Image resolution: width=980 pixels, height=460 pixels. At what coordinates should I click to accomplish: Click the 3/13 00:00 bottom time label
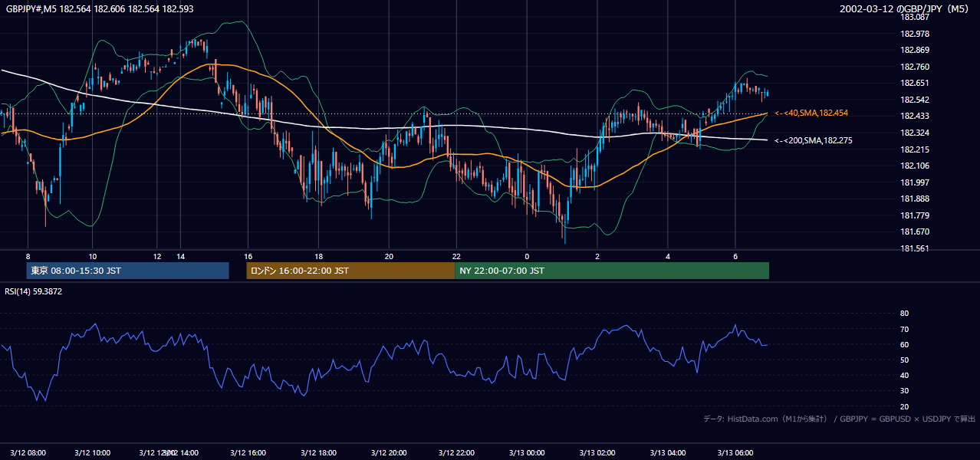[527, 452]
